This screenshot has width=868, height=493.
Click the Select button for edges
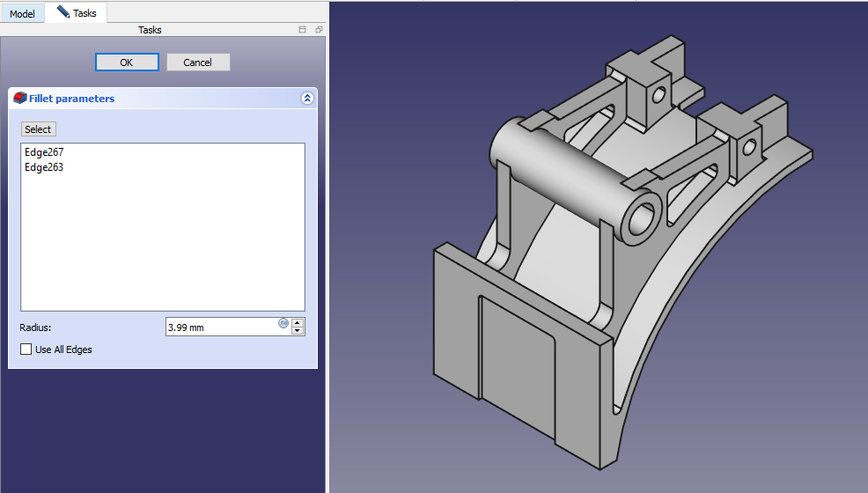click(x=38, y=129)
